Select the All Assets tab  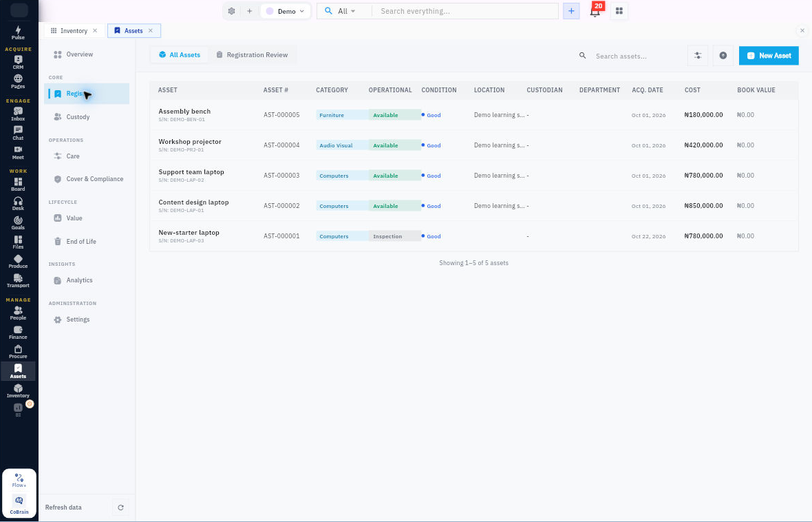coord(179,55)
